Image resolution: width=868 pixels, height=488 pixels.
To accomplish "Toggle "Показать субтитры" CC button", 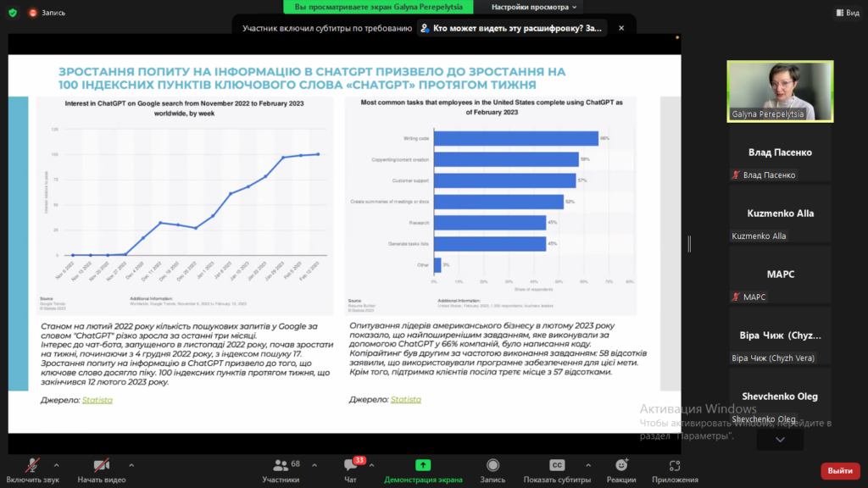I will (557, 471).
